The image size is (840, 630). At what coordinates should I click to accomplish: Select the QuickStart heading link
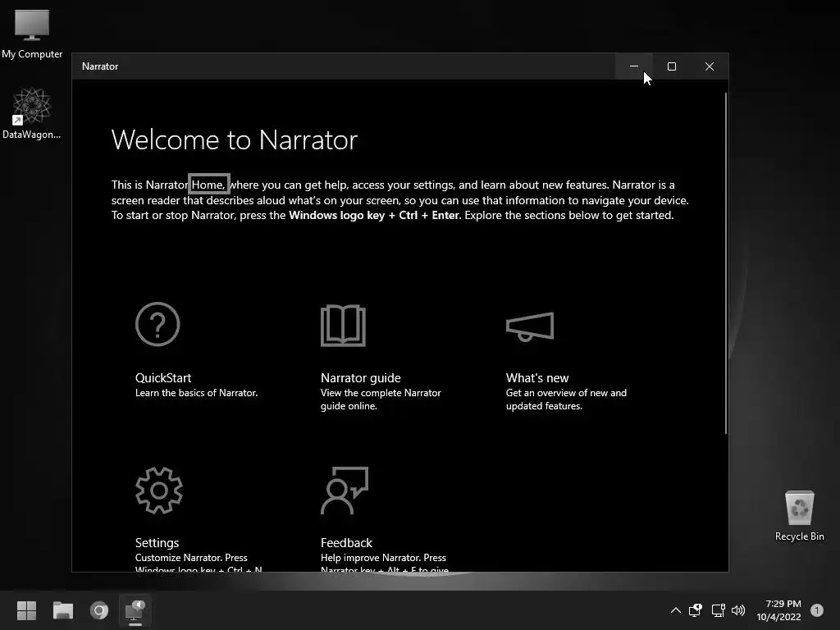point(163,377)
